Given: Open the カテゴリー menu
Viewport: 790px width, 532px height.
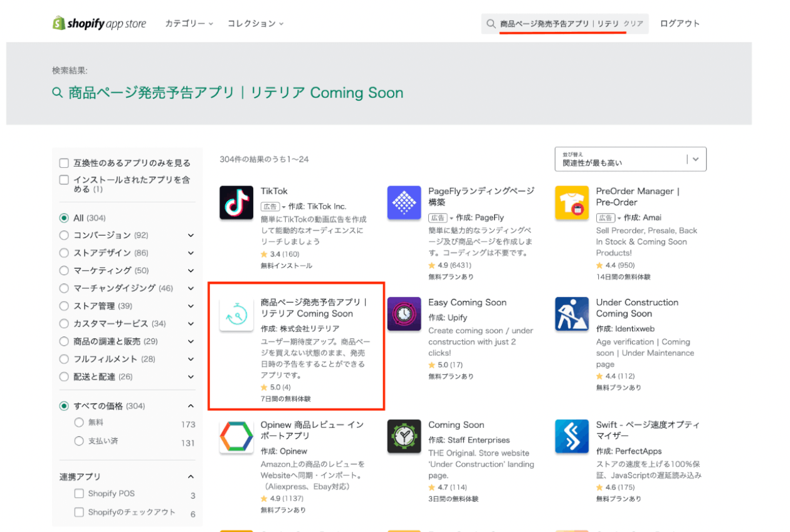Looking at the screenshot, I should point(189,24).
